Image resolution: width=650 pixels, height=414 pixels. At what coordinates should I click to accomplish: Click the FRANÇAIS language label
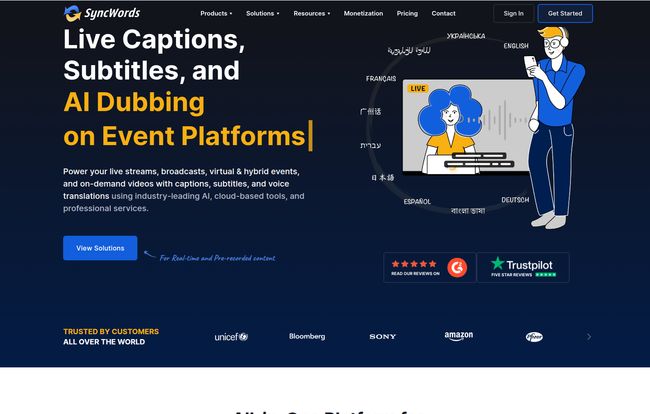pos(381,78)
